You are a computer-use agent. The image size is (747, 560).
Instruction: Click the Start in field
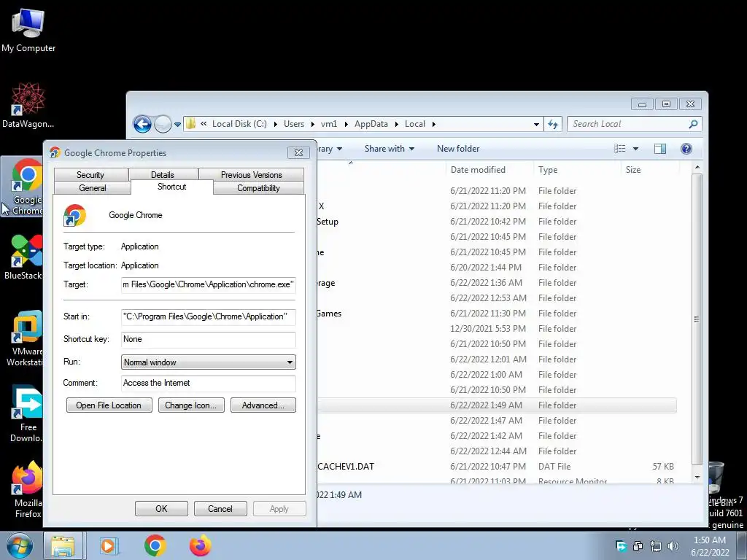click(208, 316)
